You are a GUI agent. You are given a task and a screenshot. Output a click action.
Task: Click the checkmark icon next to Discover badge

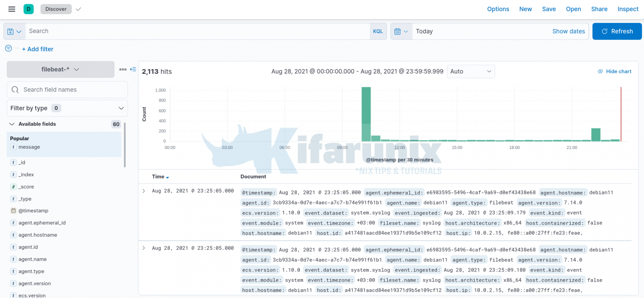(x=78, y=9)
